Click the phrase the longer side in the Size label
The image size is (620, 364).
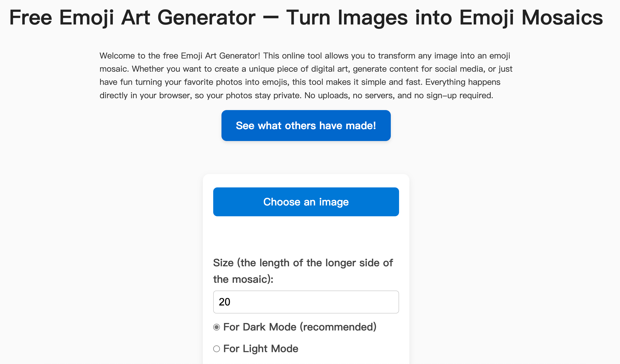point(343,263)
